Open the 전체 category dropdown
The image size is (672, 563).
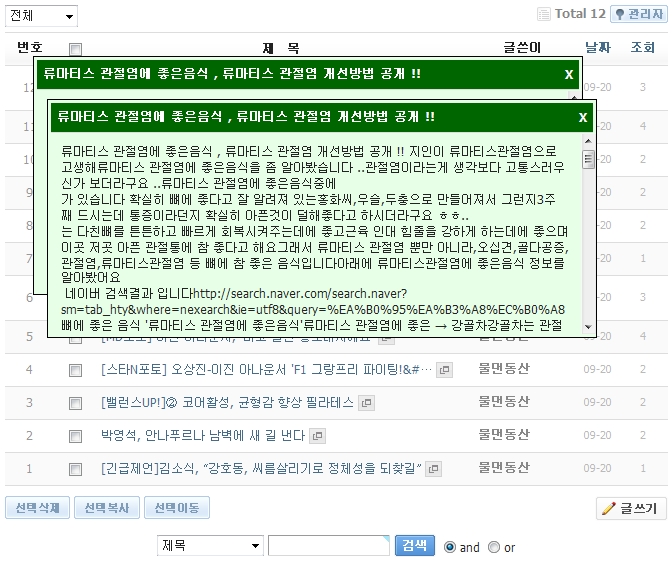[x=41, y=16]
